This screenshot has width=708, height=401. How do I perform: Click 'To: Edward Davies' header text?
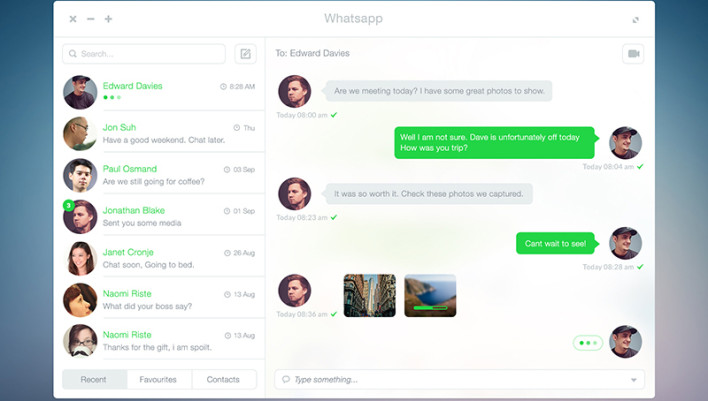[312, 53]
